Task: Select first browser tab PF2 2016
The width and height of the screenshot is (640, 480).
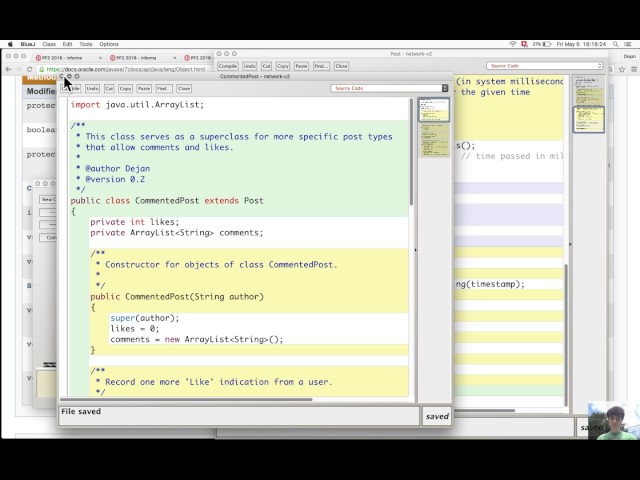Action: pos(63,58)
